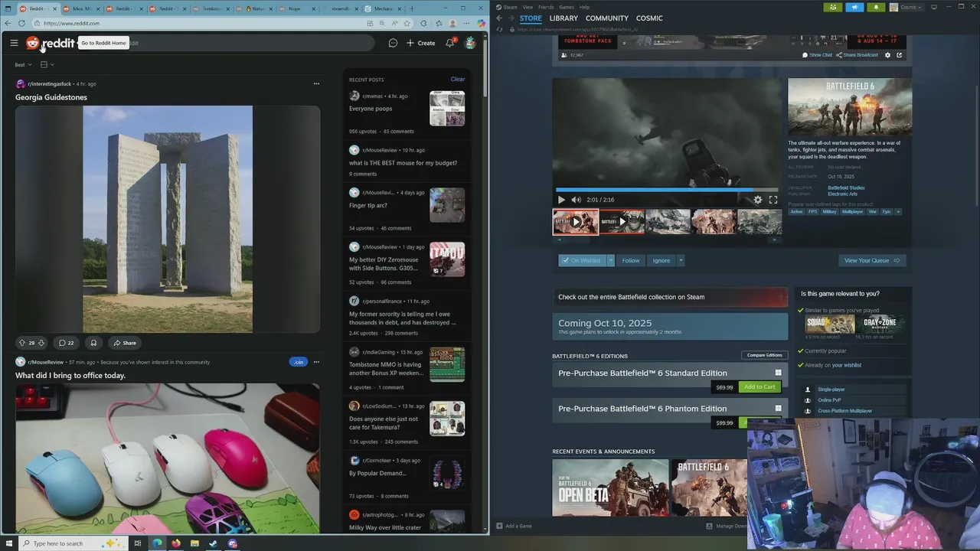Screen dimensions: 980x551
Task: Give award on Georgia Guidestones post
Action: 93,343
